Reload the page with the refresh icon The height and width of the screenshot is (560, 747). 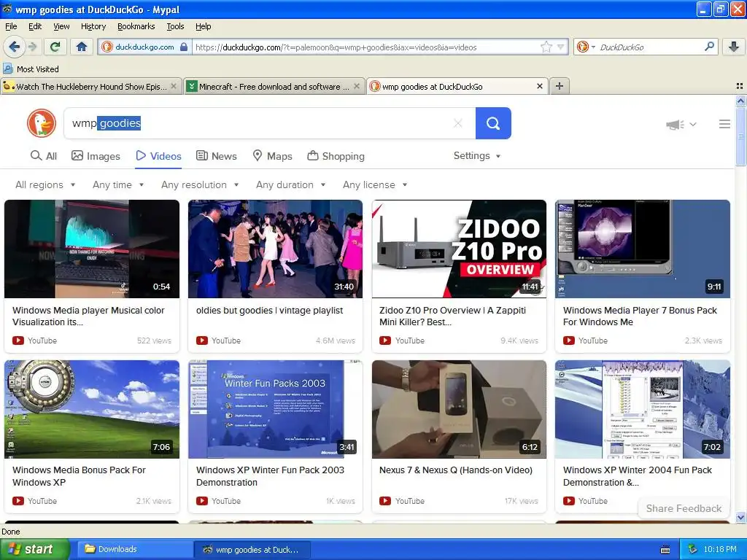tap(55, 47)
